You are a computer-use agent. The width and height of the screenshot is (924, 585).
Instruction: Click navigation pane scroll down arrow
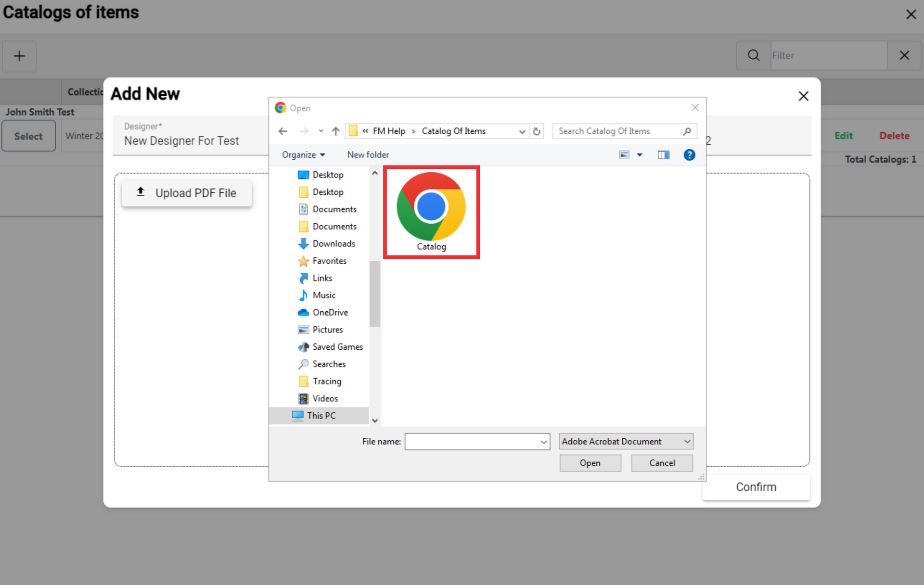[375, 420]
